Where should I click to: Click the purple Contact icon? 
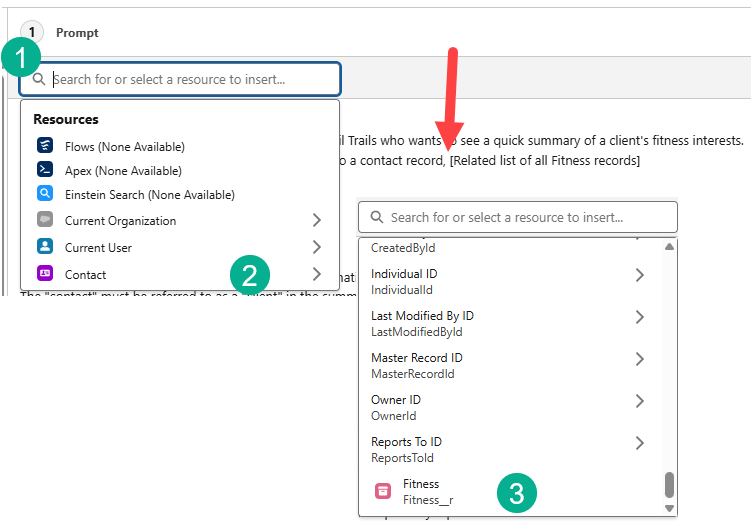pyautogui.click(x=45, y=274)
